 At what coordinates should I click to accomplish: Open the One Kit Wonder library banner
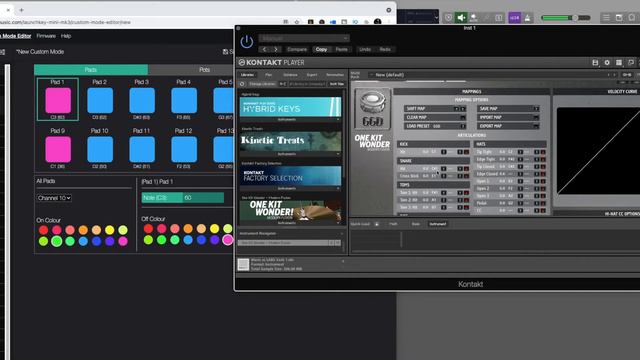point(290,210)
